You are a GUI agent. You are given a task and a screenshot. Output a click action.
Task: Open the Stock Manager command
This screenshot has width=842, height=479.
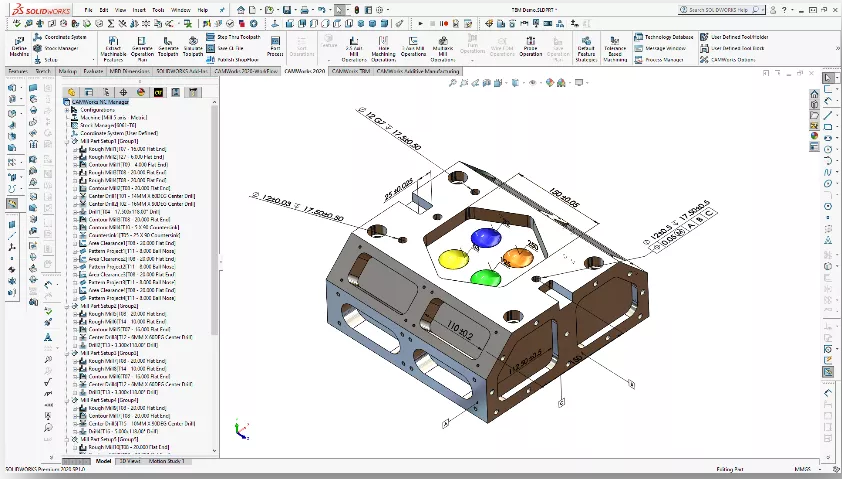click(56, 48)
